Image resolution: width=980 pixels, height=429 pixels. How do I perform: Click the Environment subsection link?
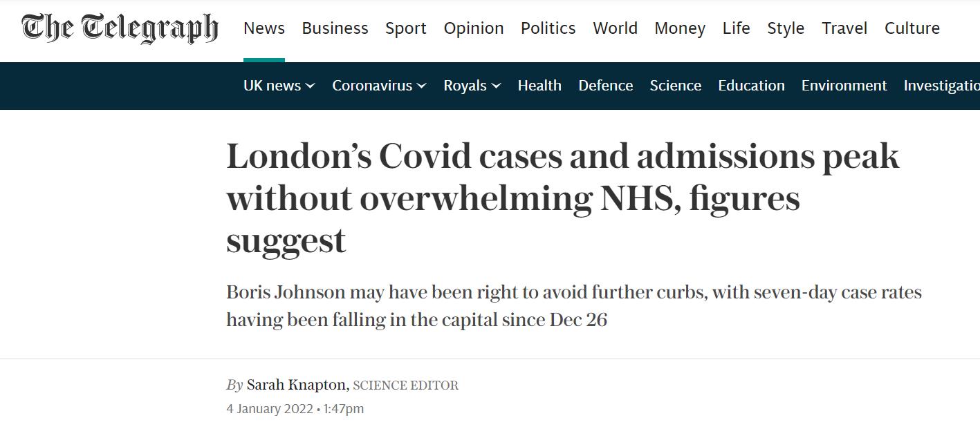[x=844, y=86]
